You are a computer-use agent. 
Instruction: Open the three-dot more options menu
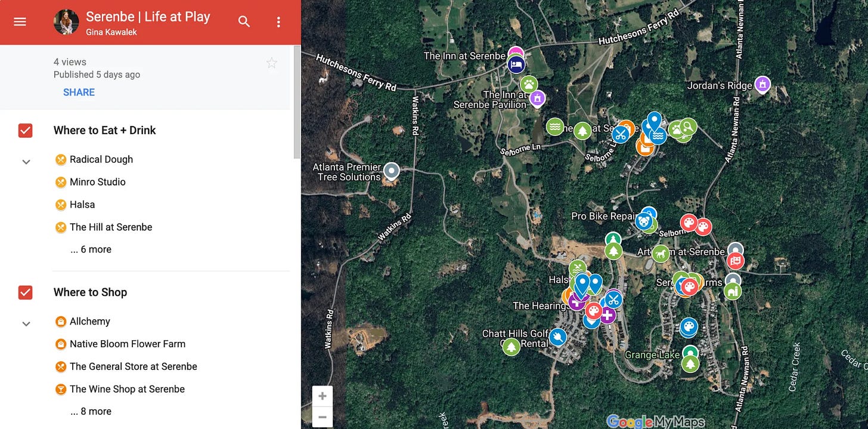pyautogui.click(x=278, y=22)
